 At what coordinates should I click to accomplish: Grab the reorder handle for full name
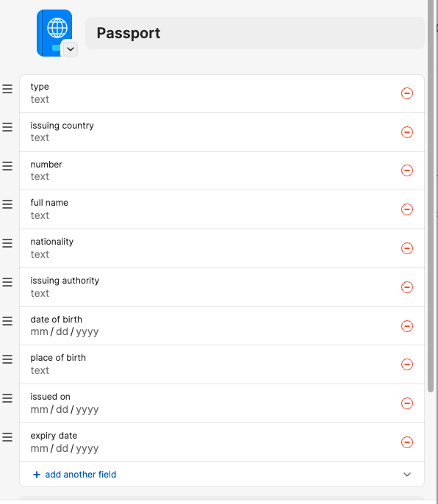(7, 204)
